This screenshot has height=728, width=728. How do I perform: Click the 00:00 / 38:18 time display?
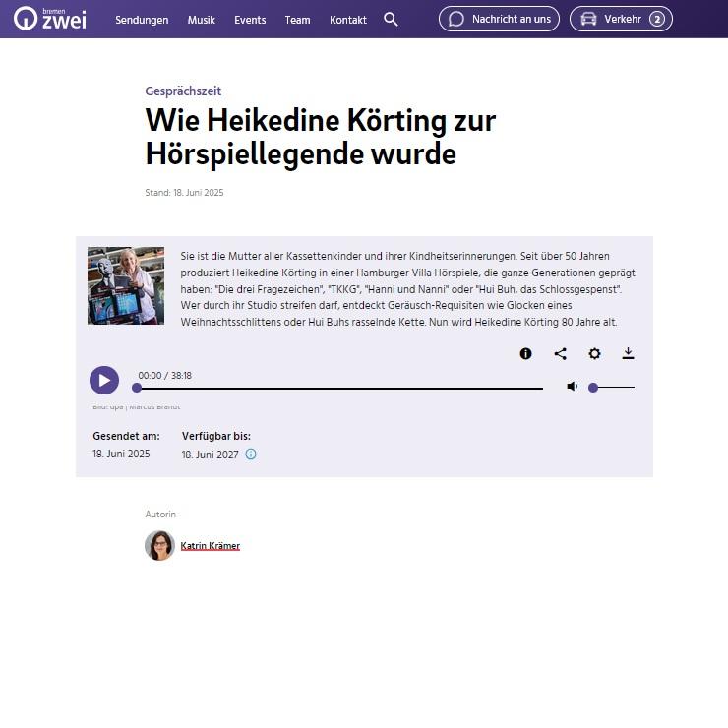(165, 375)
